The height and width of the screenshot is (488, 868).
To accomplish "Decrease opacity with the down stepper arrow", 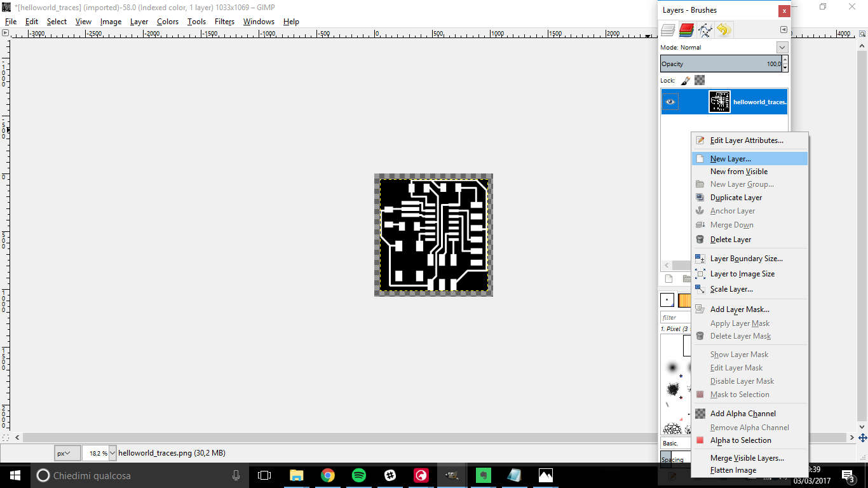I will click(x=785, y=68).
